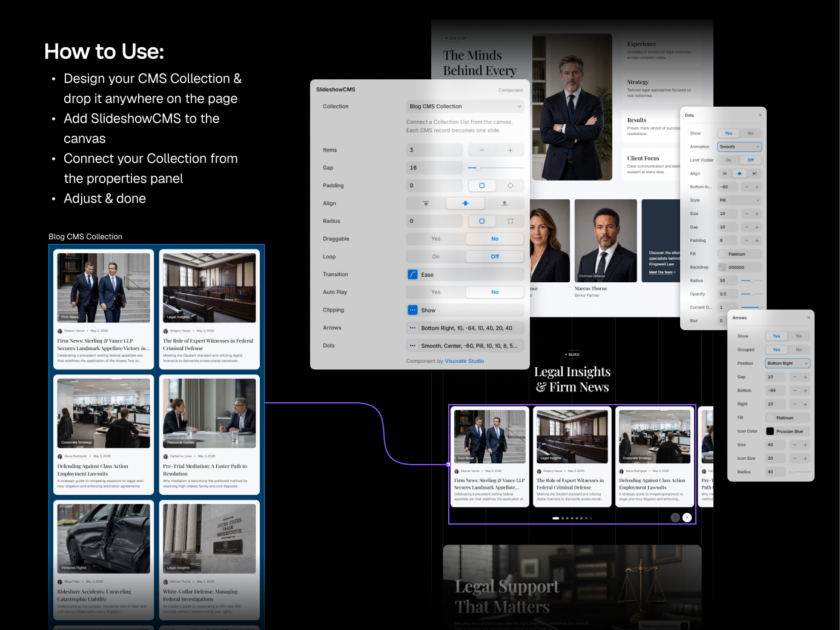Open Clipping options via blue ellipsis icon
The image size is (840, 630).
pos(412,310)
